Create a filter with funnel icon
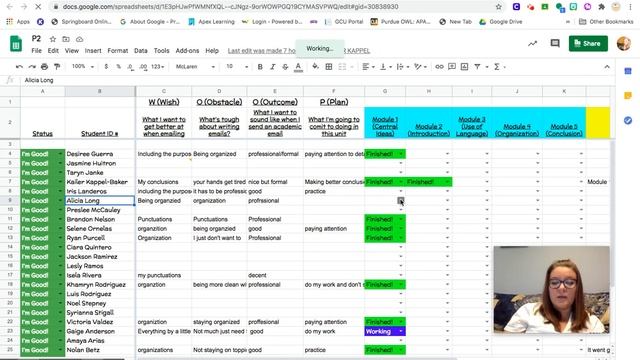The image size is (640, 360). pos(477,67)
